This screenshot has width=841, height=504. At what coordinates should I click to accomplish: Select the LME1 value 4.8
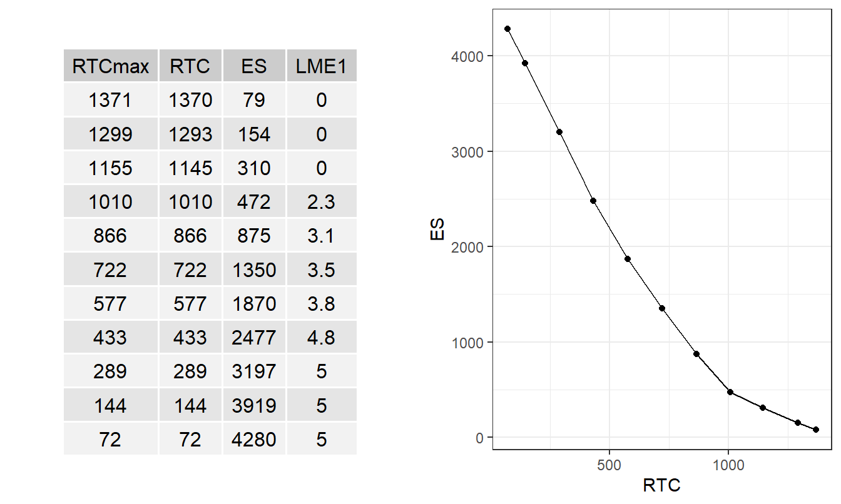322,337
